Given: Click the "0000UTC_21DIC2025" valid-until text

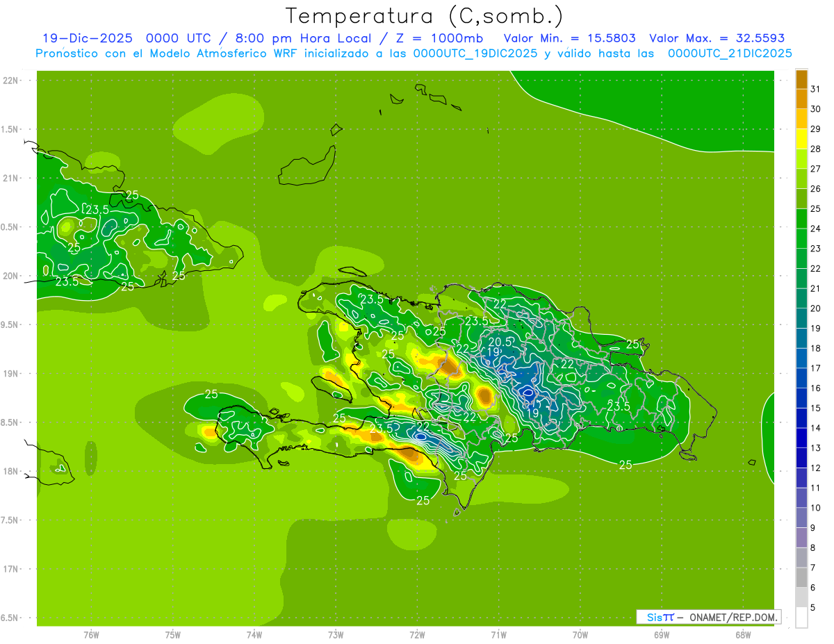Looking at the screenshot, I should click(730, 53).
